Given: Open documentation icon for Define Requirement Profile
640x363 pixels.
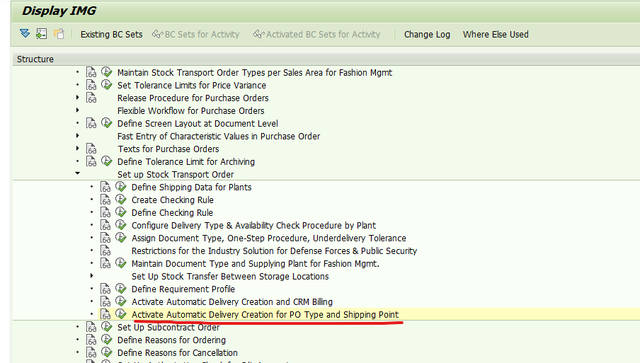Looking at the screenshot, I should [x=105, y=289].
